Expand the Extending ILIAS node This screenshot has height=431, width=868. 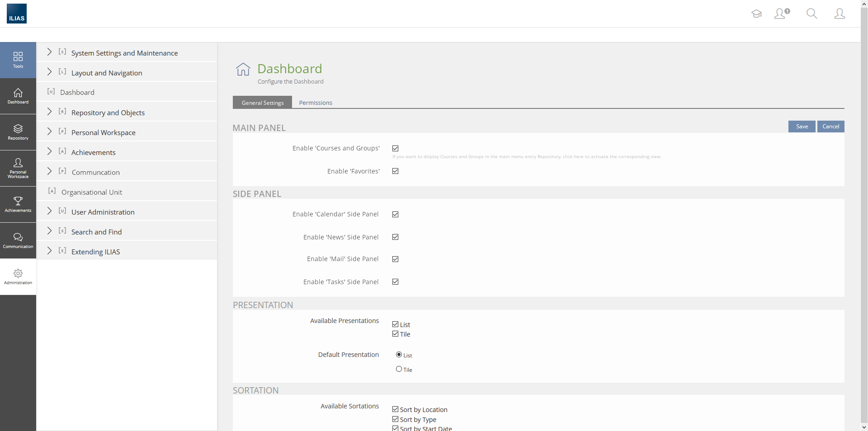[50, 251]
